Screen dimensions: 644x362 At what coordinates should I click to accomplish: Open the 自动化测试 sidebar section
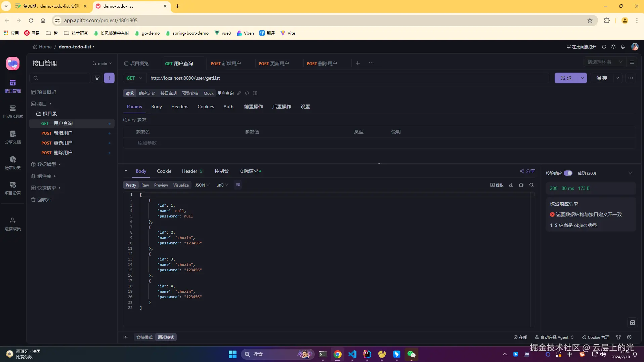point(13,112)
